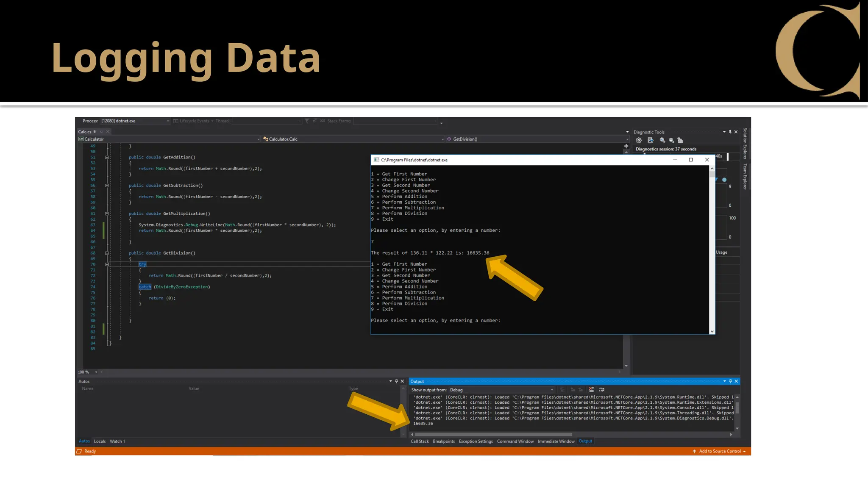Screen dimensions: 868x488
Task: Collapse the GetDivision method outline toggle
Action: [x=107, y=253]
